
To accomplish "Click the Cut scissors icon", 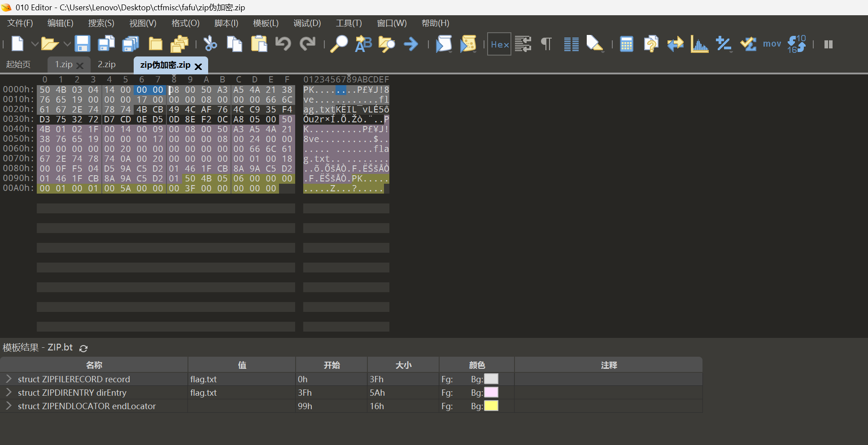I will point(210,44).
